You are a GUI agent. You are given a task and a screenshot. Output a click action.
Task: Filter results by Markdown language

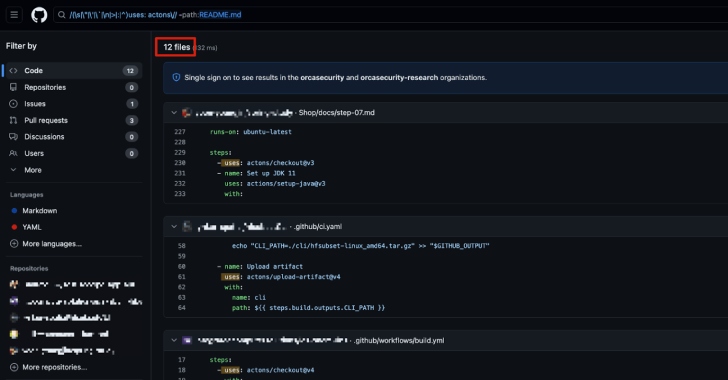pyautogui.click(x=39, y=210)
